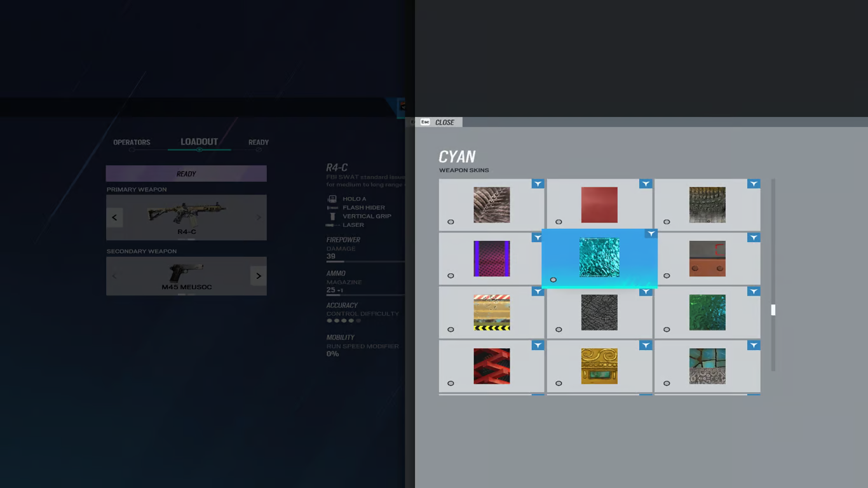The height and width of the screenshot is (488, 868).
Task: Pick the hazard stripes skin swatch
Action: click(491, 312)
